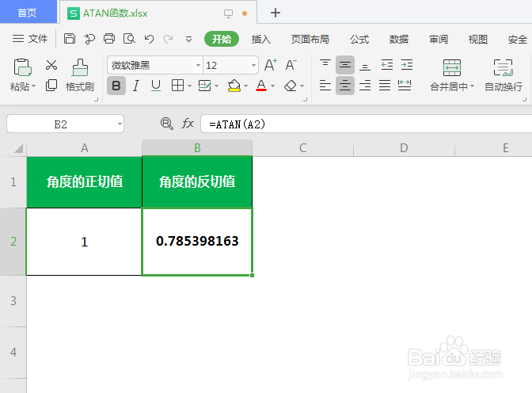The image size is (532, 393).
Task: Click distributed alignment icon
Action: [405, 86]
